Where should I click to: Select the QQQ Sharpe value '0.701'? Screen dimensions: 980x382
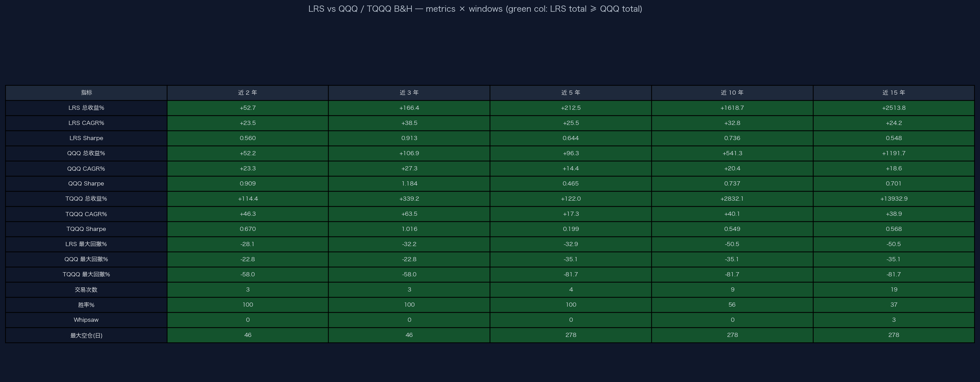point(894,183)
